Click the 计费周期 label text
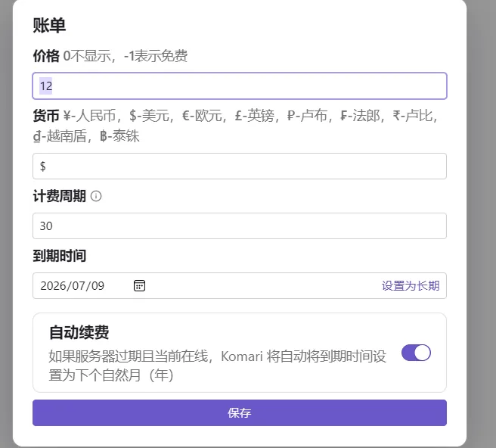Image resolution: width=496 pixels, height=448 pixels. click(59, 196)
